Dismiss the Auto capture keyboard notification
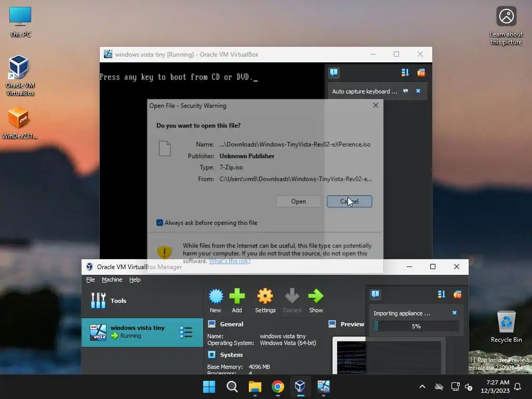Screen dimensions: 532x399 [x=418, y=91]
